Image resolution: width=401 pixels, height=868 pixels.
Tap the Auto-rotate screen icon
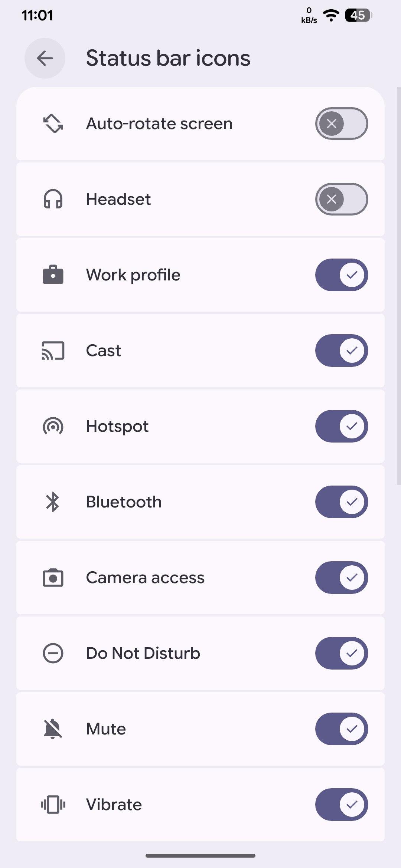coord(53,124)
